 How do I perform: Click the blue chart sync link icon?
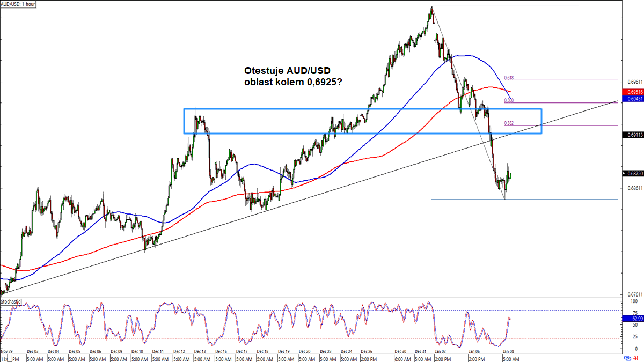(x=627, y=358)
